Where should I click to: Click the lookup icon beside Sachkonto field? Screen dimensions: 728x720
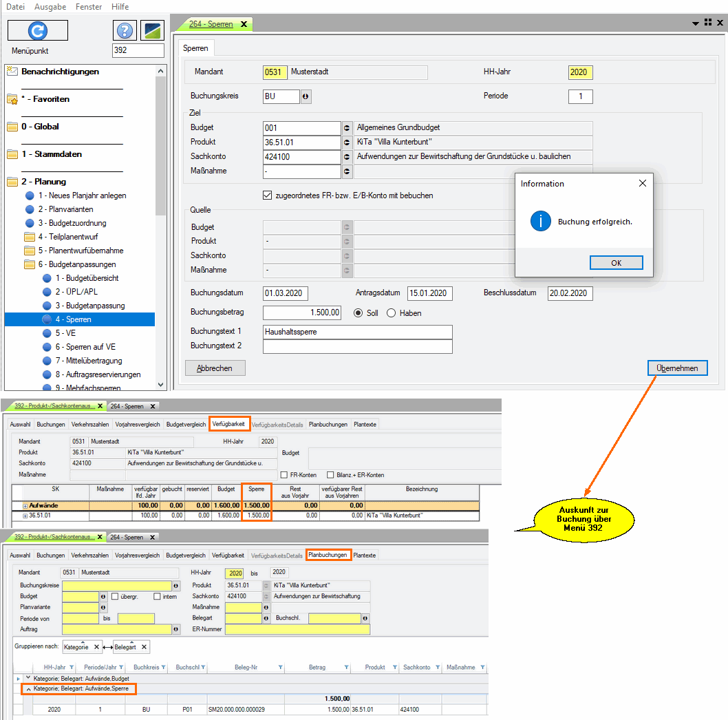click(347, 157)
